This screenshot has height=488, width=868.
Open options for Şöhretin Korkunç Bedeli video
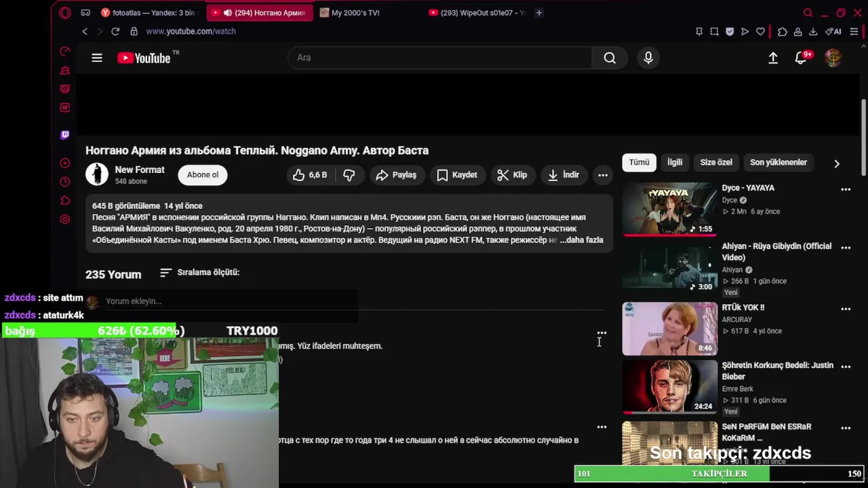point(846,367)
